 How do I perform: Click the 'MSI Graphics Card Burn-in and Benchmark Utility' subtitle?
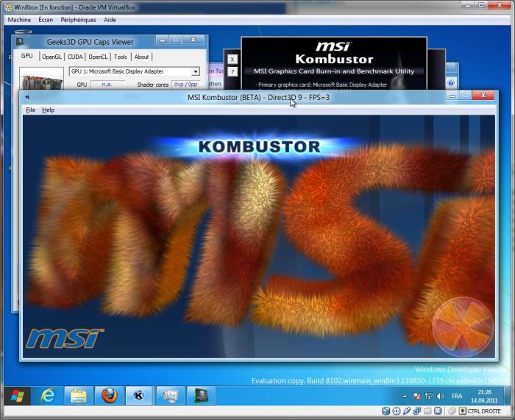(334, 71)
